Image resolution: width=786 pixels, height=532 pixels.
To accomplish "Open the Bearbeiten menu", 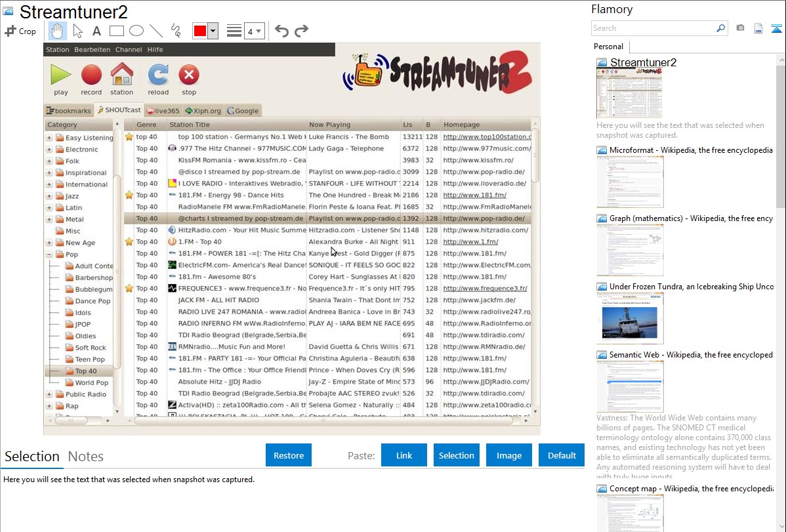I will [93, 50].
